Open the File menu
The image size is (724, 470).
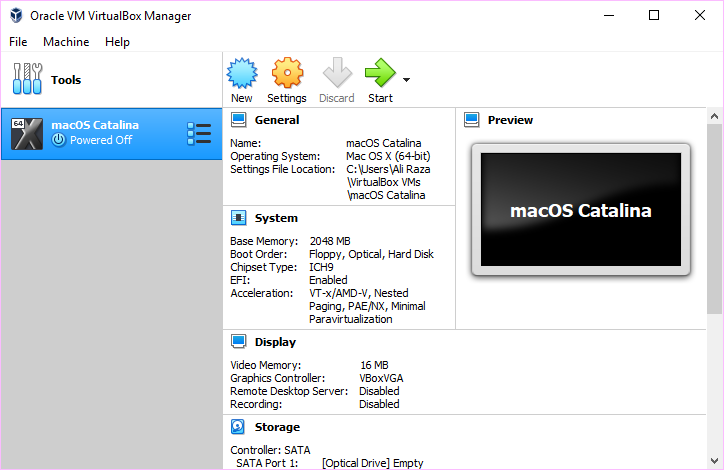coord(18,42)
